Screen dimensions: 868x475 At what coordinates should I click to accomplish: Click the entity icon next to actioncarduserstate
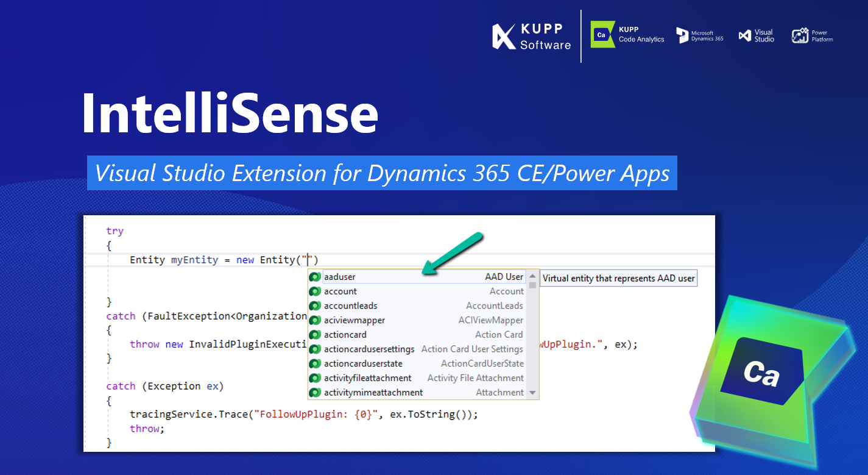(315, 363)
